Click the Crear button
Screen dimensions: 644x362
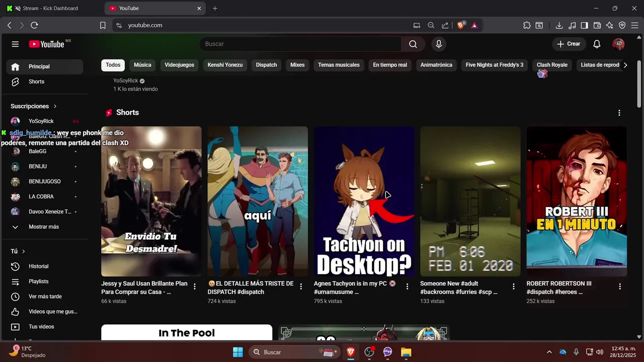[x=569, y=44]
